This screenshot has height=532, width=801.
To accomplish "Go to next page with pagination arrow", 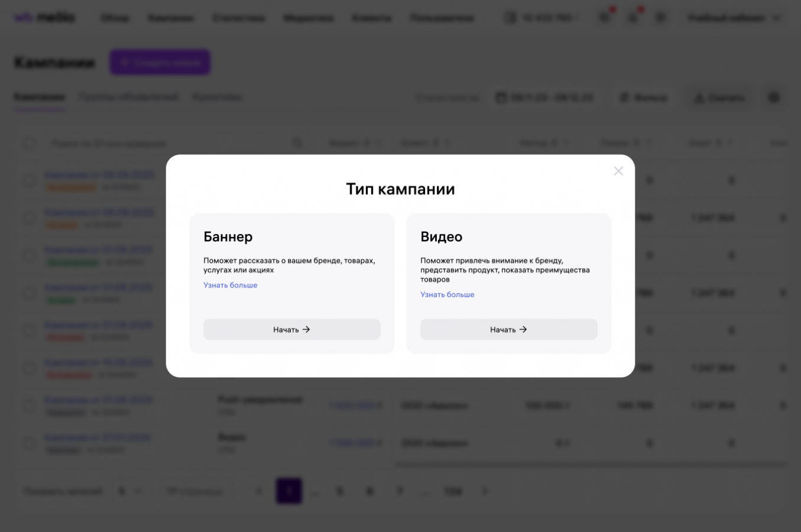I will [x=485, y=491].
